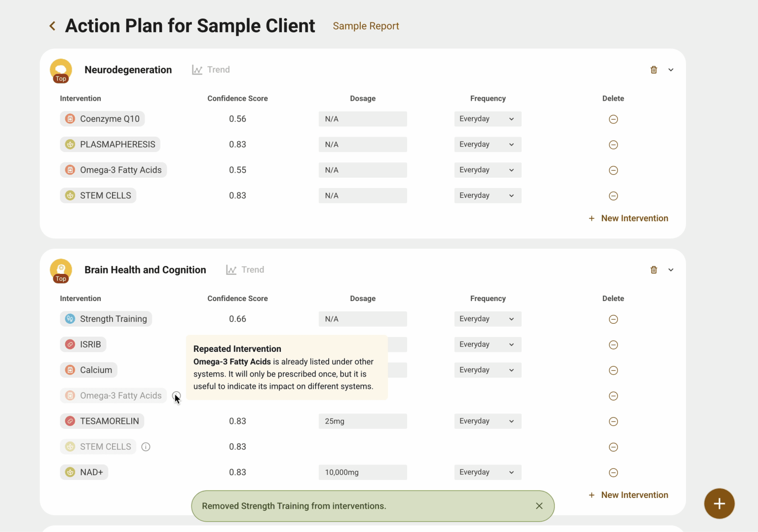Click the round floating plus button
Viewport: 758px width, 532px height.
pos(719,504)
